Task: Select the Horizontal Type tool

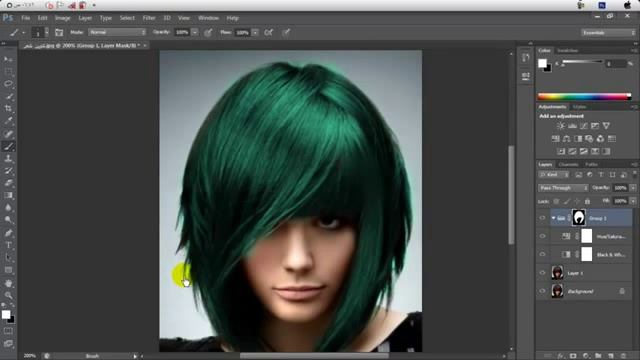Action: click(x=8, y=245)
